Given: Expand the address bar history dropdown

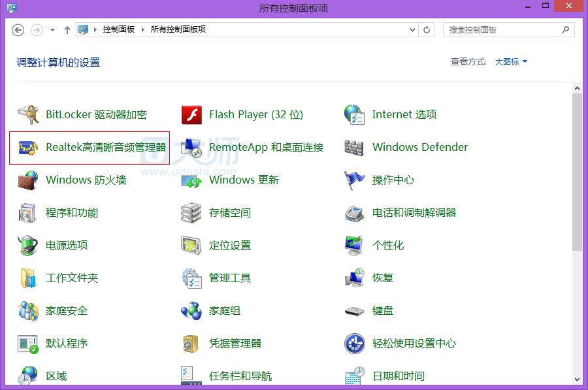Looking at the screenshot, I should point(412,29).
